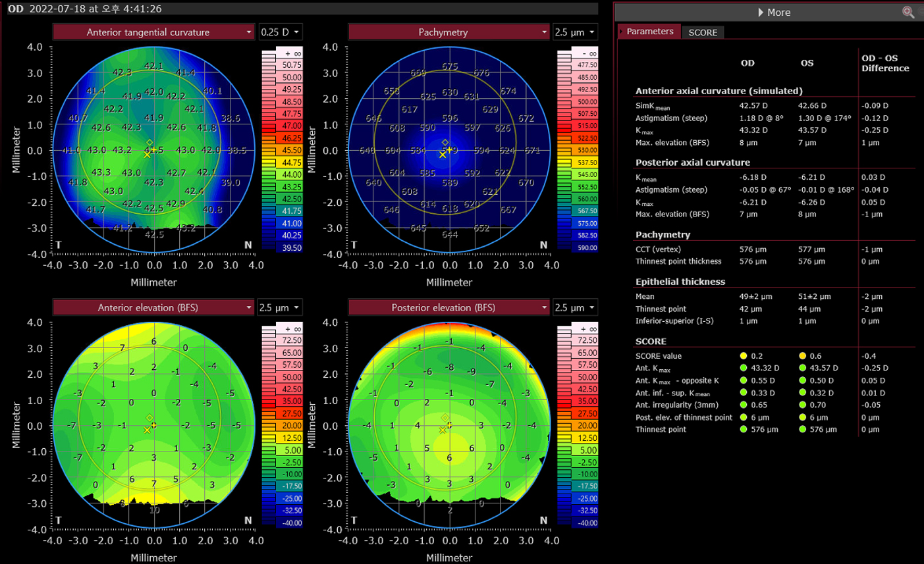Image resolution: width=924 pixels, height=564 pixels.
Task: Click the yellow SCORE value indicator for OD
Action: pos(744,356)
